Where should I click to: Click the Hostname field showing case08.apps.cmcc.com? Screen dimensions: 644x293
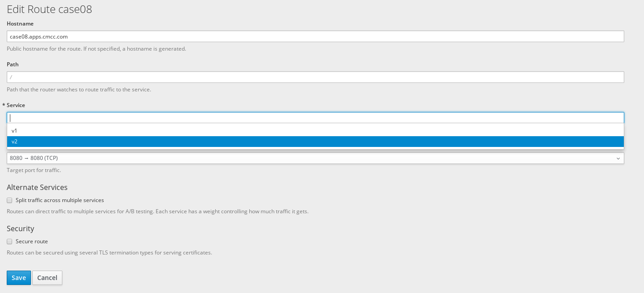pyautogui.click(x=315, y=36)
